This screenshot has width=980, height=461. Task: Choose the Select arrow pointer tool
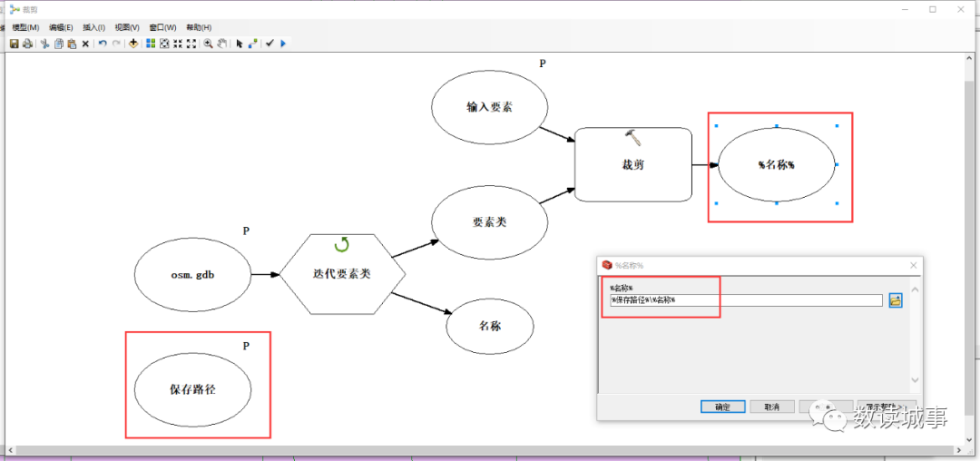point(239,44)
